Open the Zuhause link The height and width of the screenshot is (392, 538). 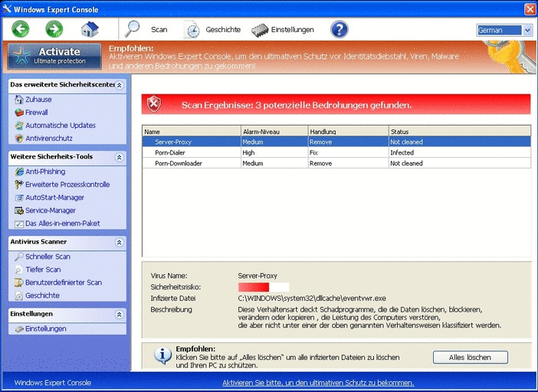[38, 100]
